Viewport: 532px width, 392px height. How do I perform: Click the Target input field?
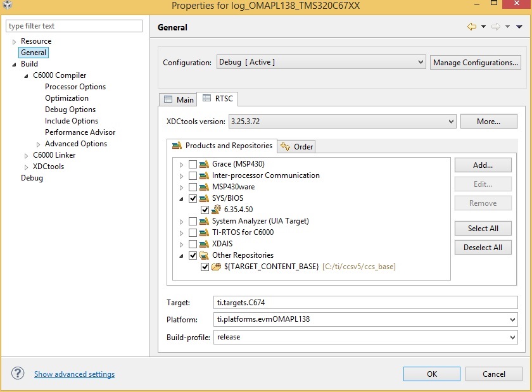(365, 303)
